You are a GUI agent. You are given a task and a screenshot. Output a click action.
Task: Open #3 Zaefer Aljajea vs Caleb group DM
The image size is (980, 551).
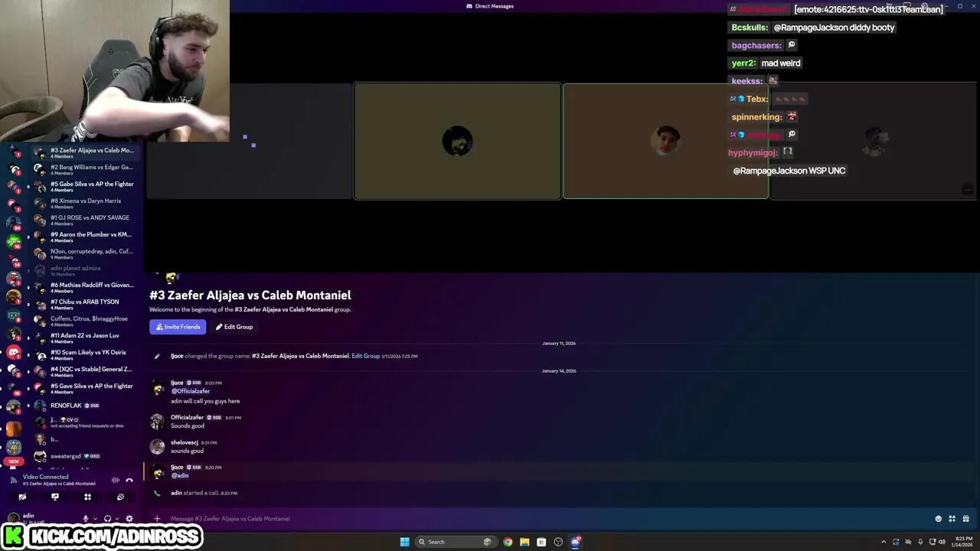coord(86,153)
